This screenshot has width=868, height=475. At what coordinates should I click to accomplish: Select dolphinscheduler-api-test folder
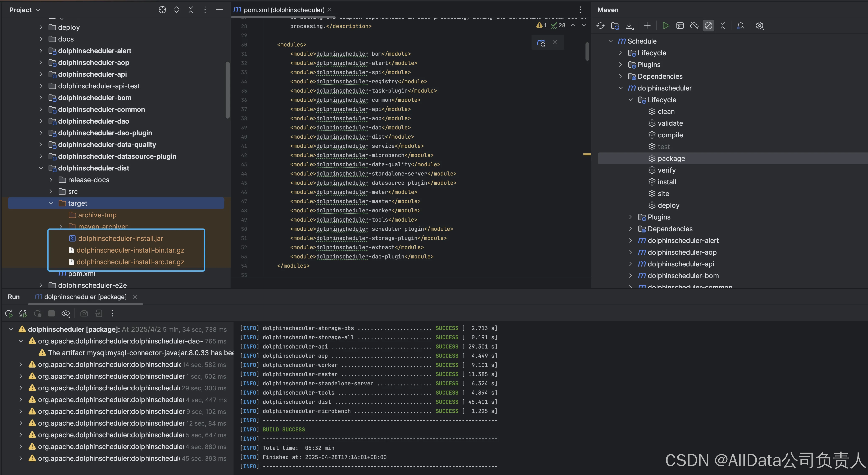98,86
